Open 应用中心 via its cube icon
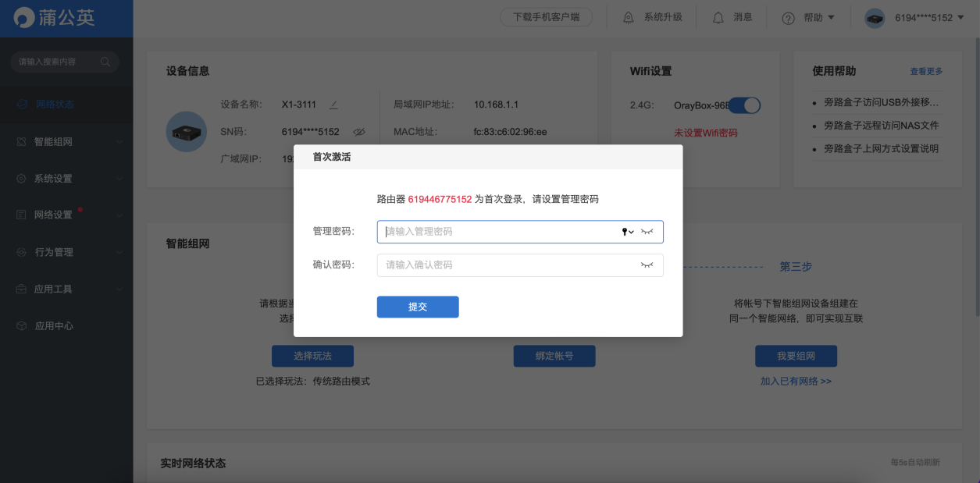Viewport: 980px width, 483px height. [x=20, y=324]
